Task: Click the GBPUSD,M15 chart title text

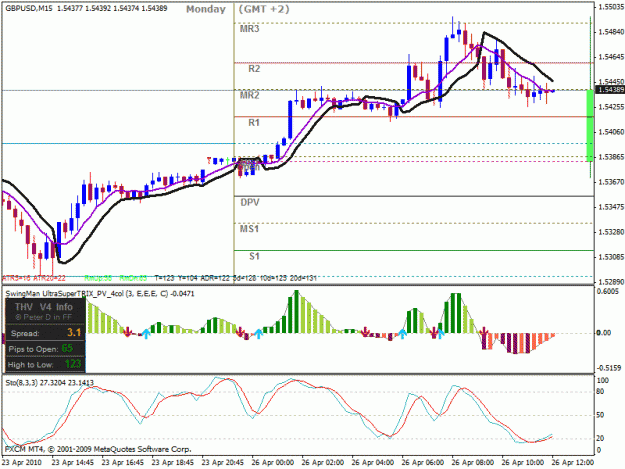Action: [29, 8]
